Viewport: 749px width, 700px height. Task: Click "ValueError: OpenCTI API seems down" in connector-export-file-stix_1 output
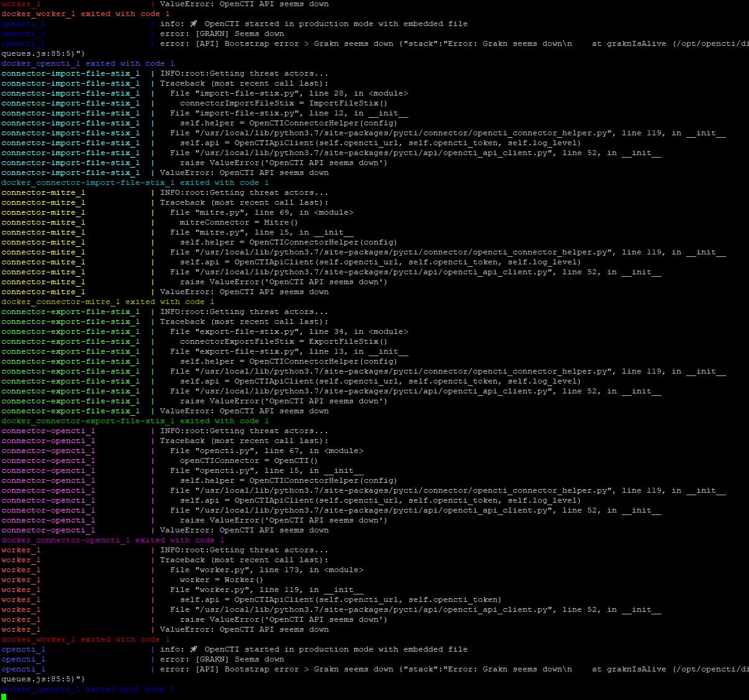(x=244, y=411)
